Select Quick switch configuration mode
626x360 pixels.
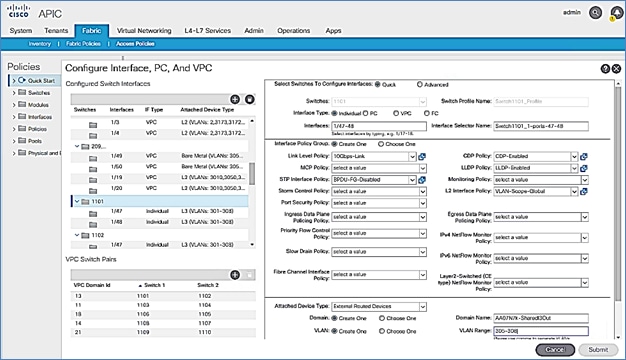[x=378, y=85]
